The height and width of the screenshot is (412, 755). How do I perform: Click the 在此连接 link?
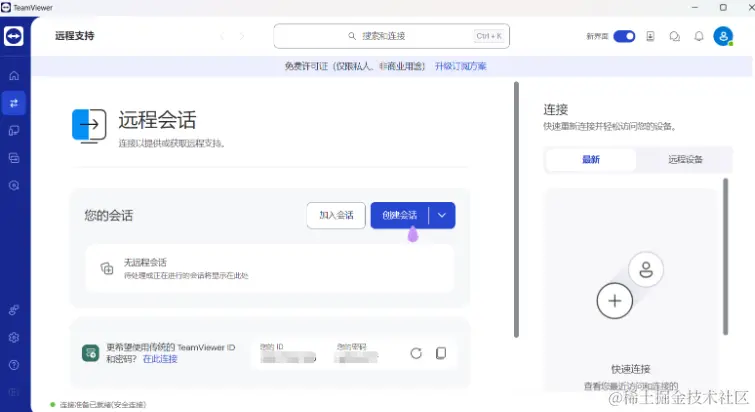(160, 359)
